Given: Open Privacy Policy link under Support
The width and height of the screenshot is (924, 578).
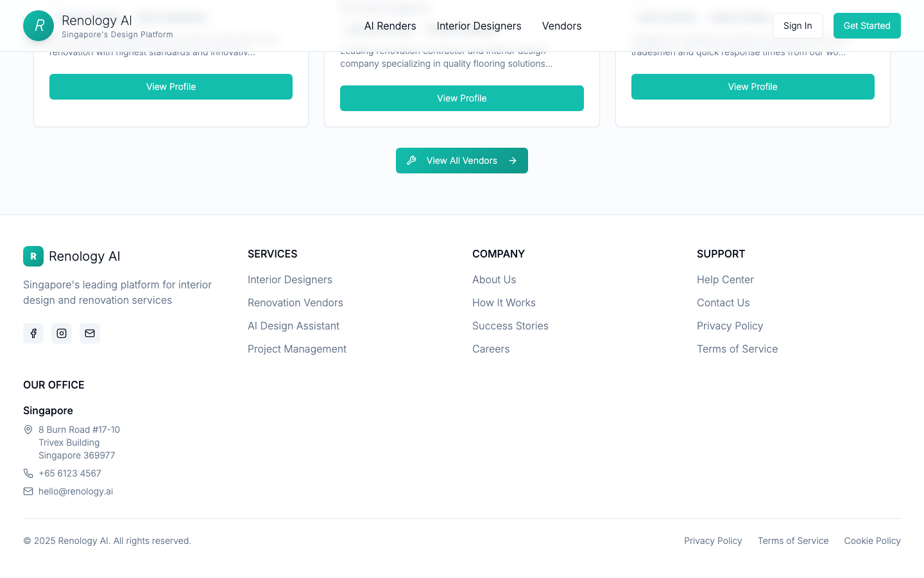Looking at the screenshot, I should coord(730,326).
